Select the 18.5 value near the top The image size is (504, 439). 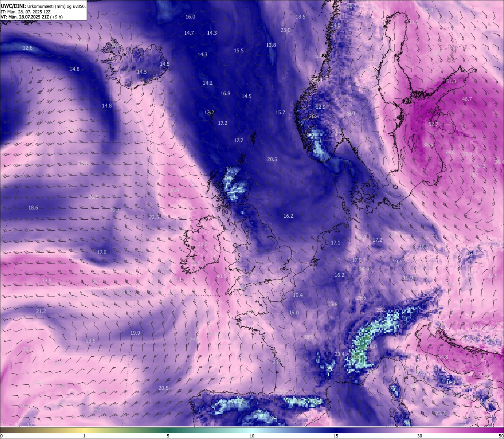(x=300, y=17)
